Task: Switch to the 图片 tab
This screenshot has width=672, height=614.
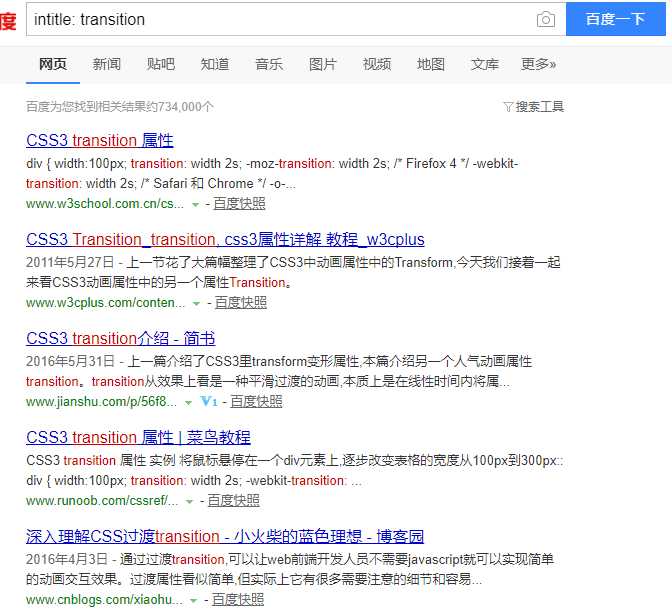Action: tap(323, 64)
